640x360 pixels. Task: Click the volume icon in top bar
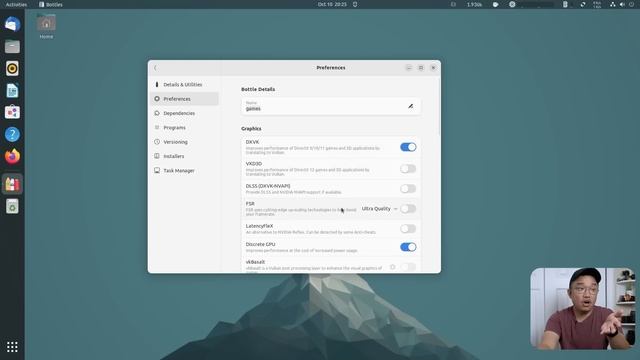(622, 4)
